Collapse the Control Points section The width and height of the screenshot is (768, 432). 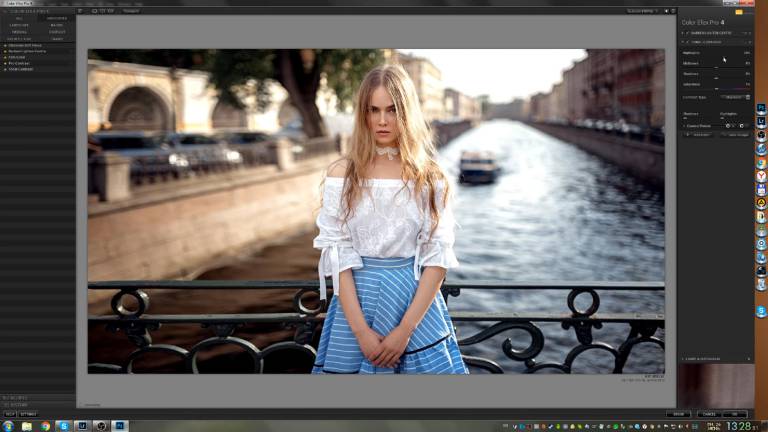[x=685, y=125]
